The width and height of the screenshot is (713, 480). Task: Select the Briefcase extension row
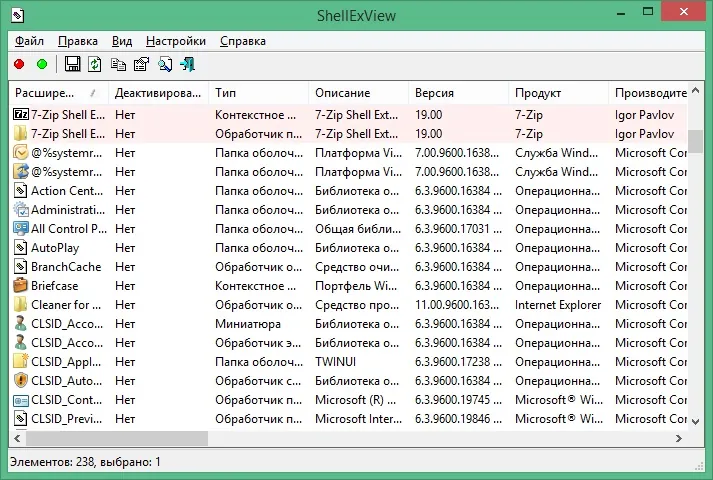click(348, 286)
